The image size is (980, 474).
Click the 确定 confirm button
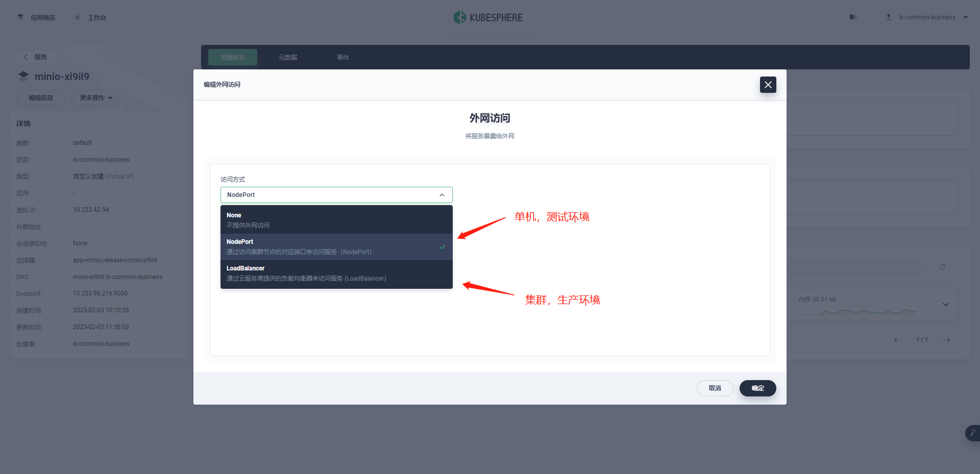tap(757, 388)
